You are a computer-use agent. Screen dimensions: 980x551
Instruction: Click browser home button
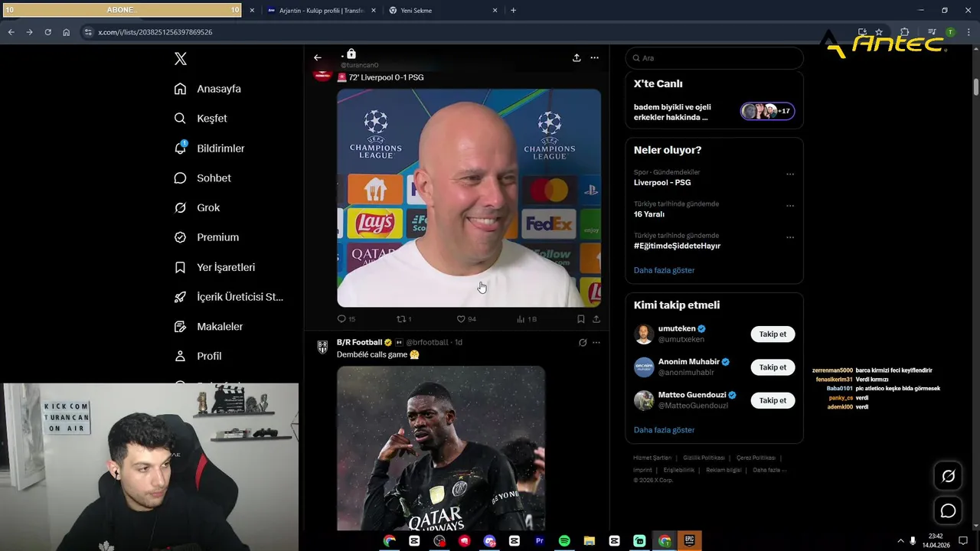point(66,32)
